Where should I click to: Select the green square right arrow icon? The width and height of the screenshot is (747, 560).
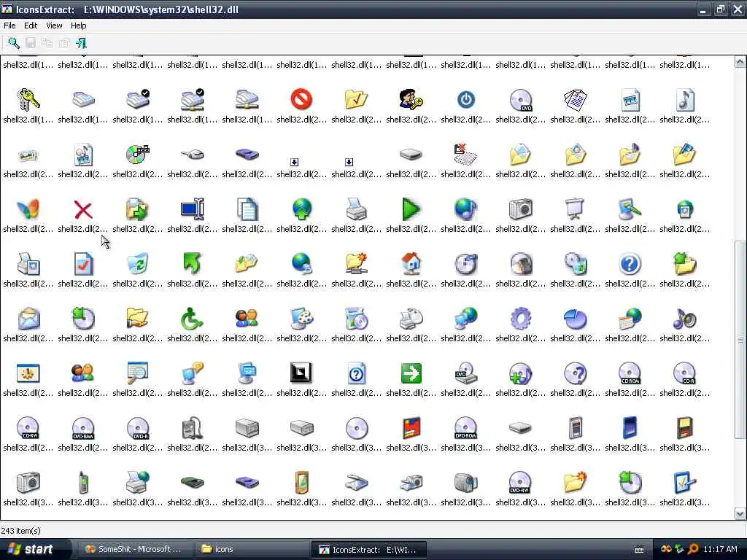pos(411,373)
